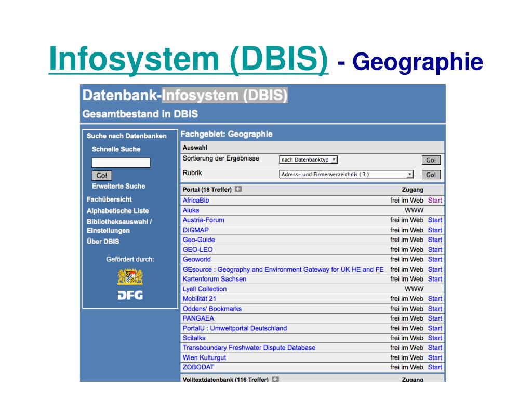Click Start in the Scitalks row
Image resolution: width=532 pixels, height=399 pixels.
pyautogui.click(x=435, y=338)
